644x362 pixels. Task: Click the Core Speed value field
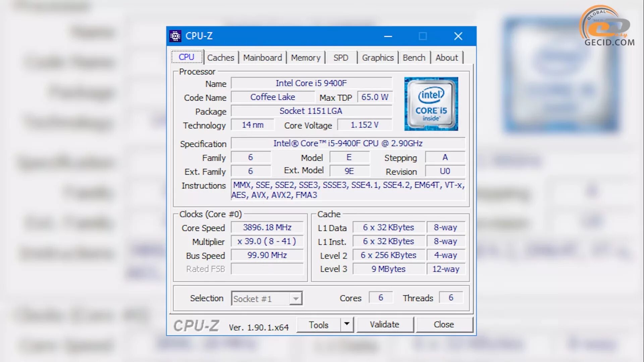(267, 228)
